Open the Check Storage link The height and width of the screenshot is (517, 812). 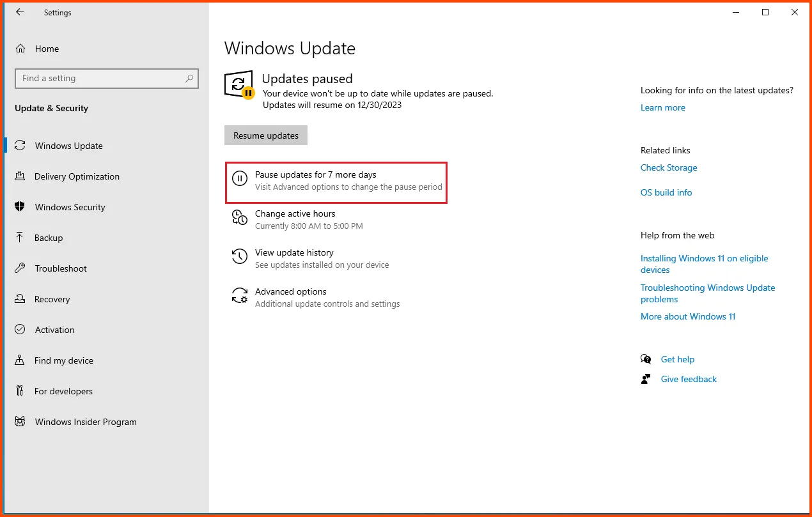pos(669,167)
